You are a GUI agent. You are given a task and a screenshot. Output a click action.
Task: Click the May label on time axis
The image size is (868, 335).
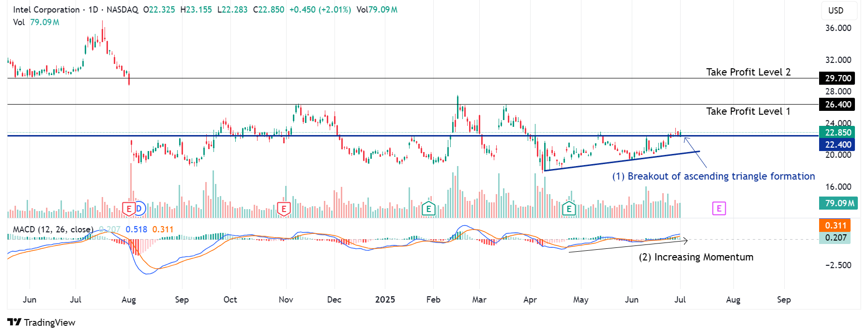pos(581,300)
